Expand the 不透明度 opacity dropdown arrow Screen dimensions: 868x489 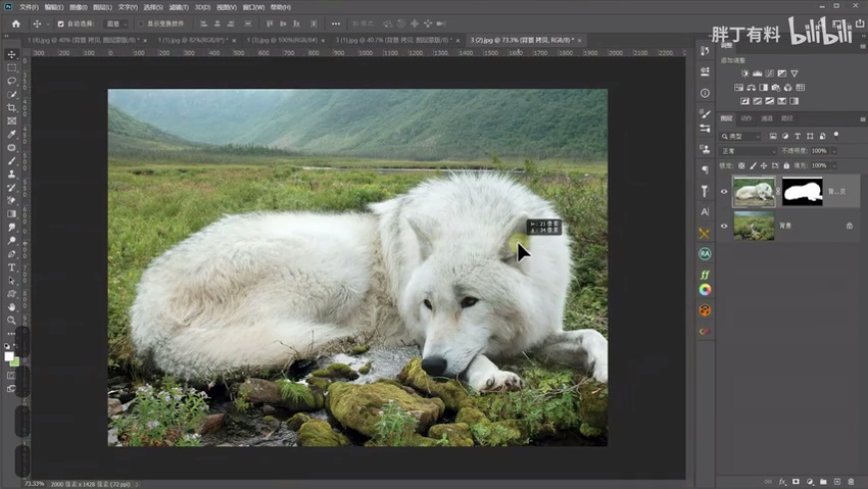834,151
